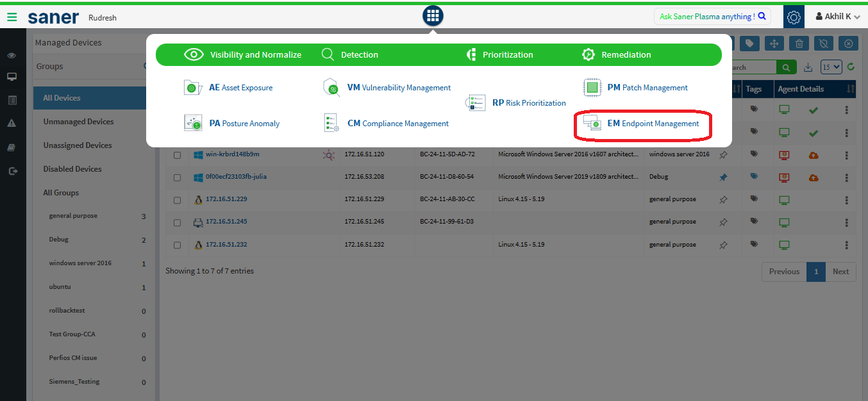Search using the Ask Saner Plasma box
Screen dimensions: 868x401
point(712,17)
